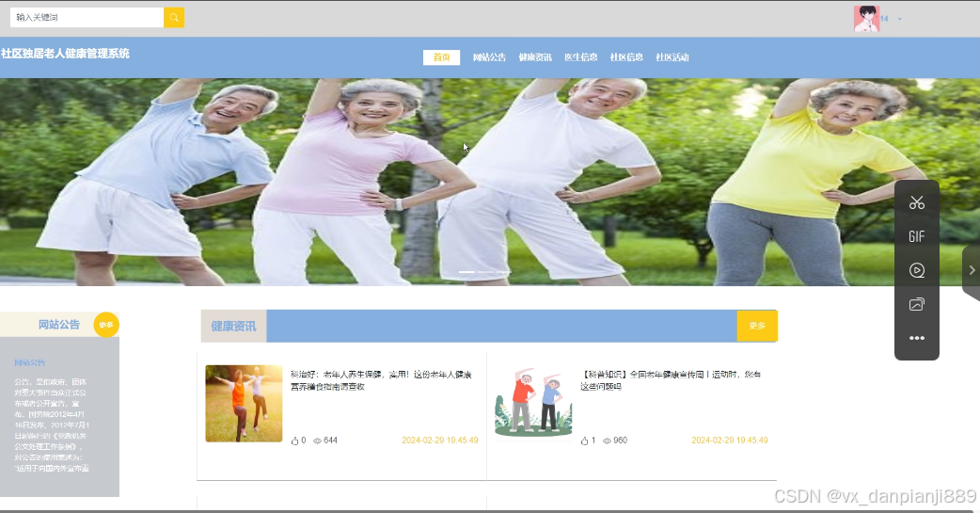The image size is (980, 513).
Task: Click the screen record play icon
Action: coord(916,270)
